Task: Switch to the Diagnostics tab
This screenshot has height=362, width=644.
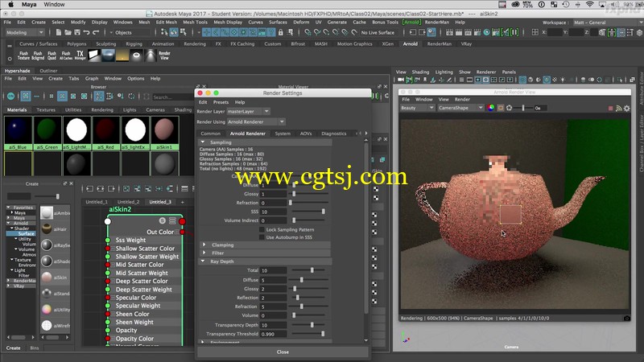Action: [333, 134]
